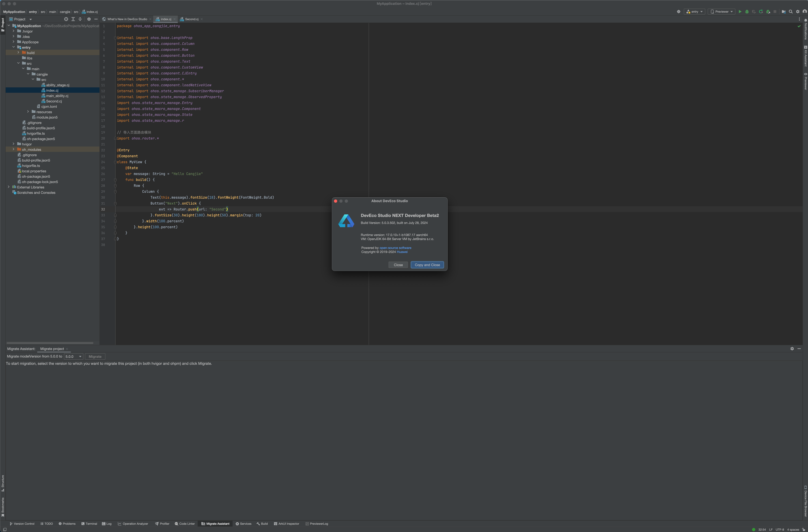Viewport: 808px width, 532px height.
Task: Minimize the Migrate Assistant panel
Action: [x=799, y=349]
